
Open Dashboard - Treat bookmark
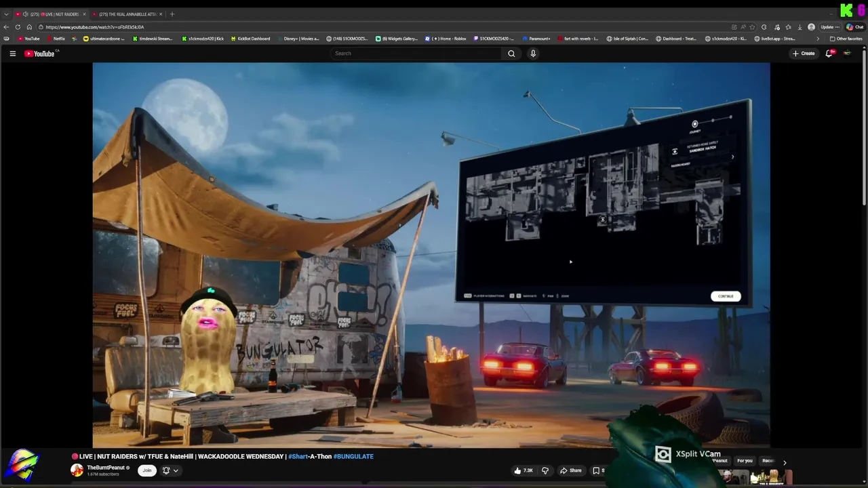point(676,39)
